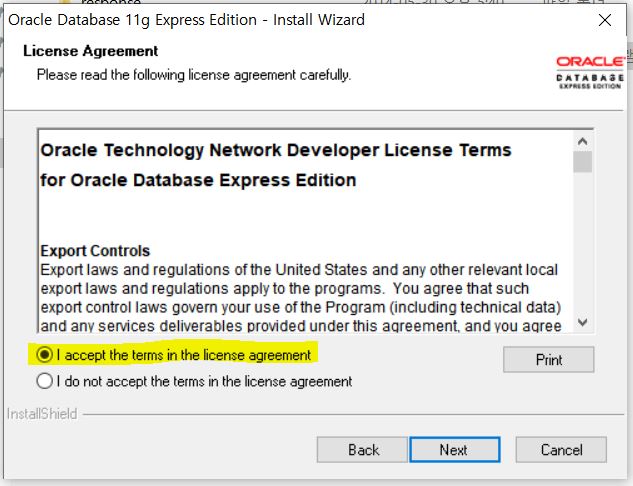633x486 pixels.
Task: Click the "License Agreement" page title
Action: pyautogui.click(x=90, y=51)
